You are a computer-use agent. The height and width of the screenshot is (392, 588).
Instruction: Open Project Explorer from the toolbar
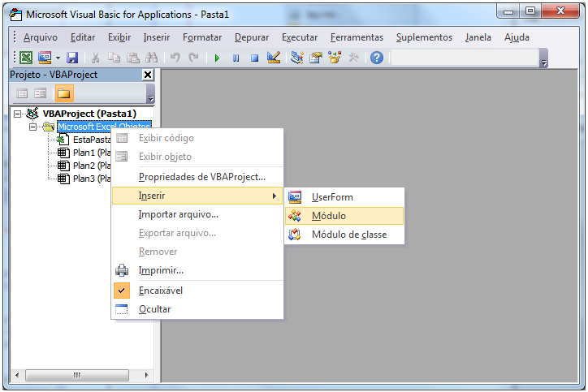click(x=297, y=58)
